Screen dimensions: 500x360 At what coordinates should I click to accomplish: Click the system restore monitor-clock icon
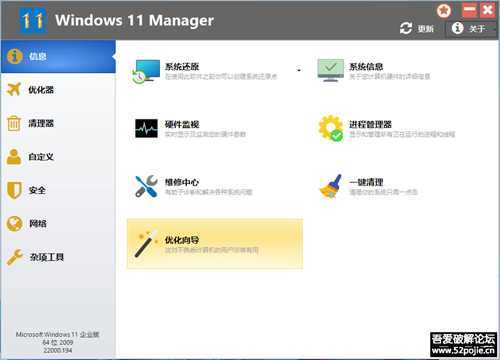[146, 71]
